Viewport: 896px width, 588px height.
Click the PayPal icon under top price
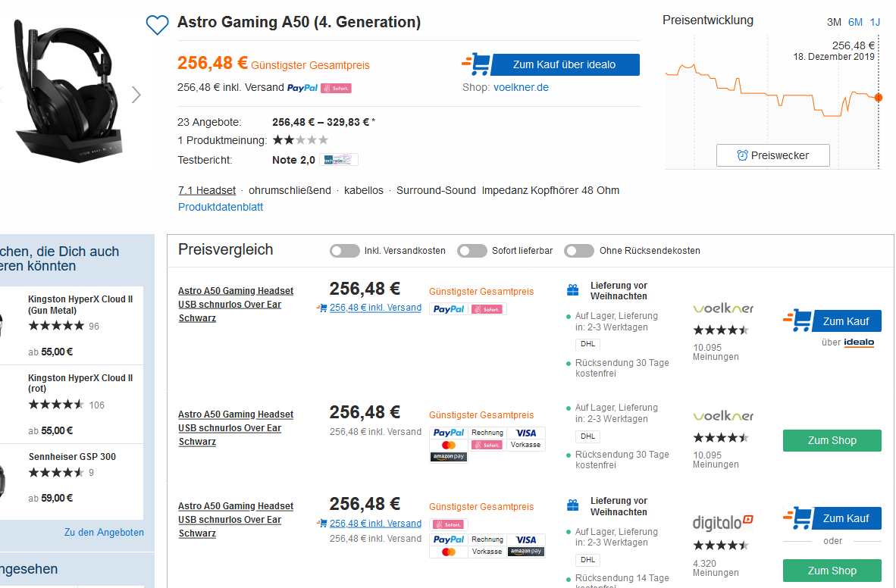coord(302,88)
